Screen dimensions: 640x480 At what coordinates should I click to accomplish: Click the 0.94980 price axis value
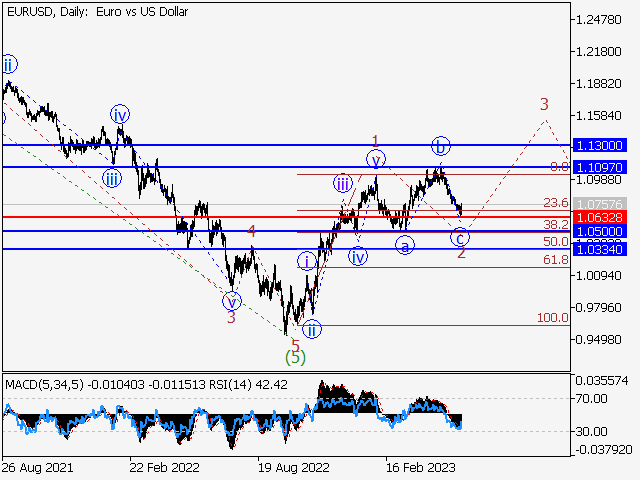(x=598, y=340)
